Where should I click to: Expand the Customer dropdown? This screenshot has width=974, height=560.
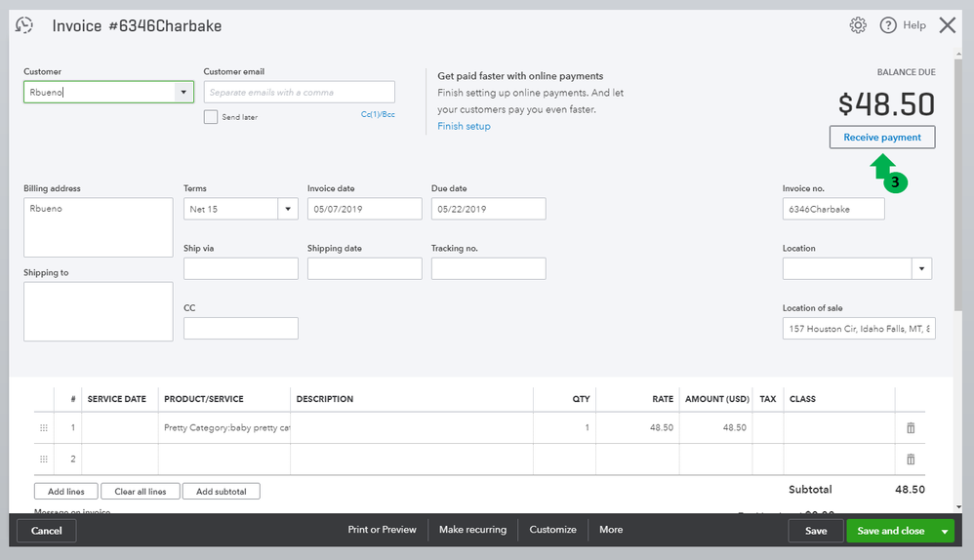pyautogui.click(x=183, y=93)
